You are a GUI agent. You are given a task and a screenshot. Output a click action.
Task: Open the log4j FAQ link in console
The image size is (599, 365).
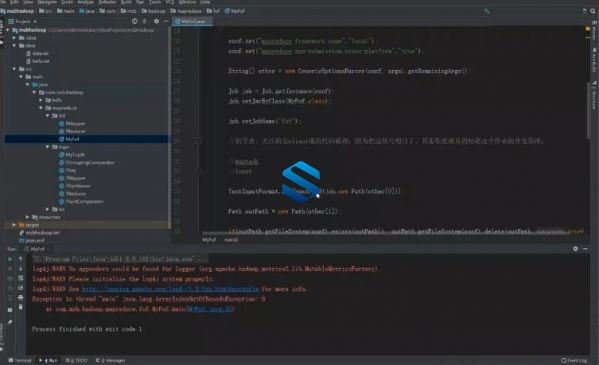coord(170,289)
